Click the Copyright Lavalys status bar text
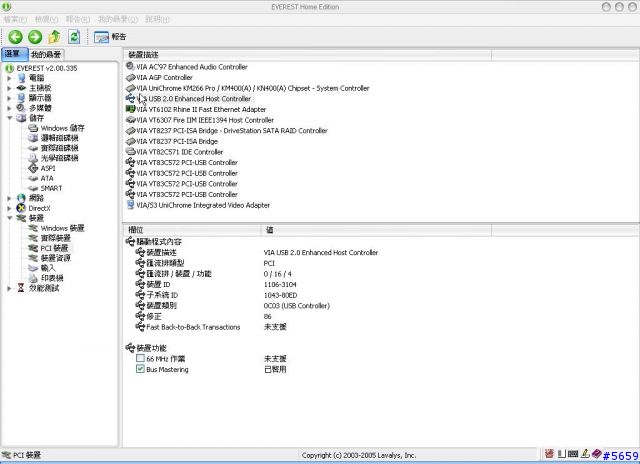The image size is (640, 464). click(x=359, y=455)
